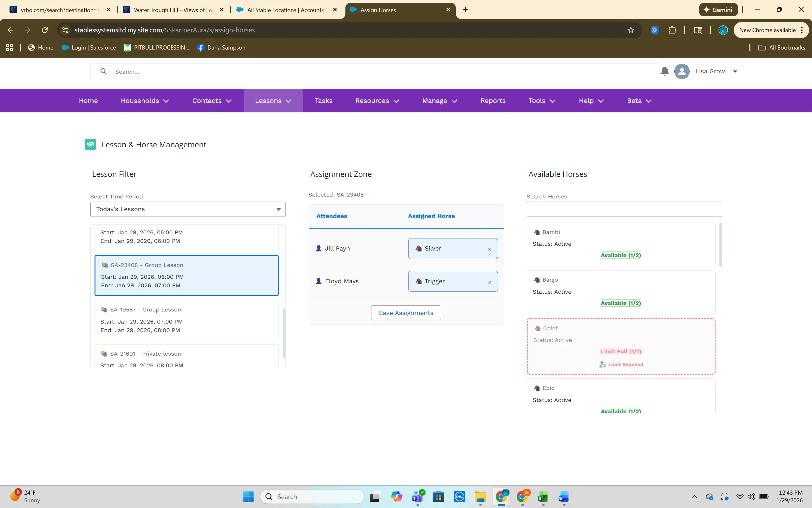Open the Chrome extensions puzzle icon

click(672, 30)
